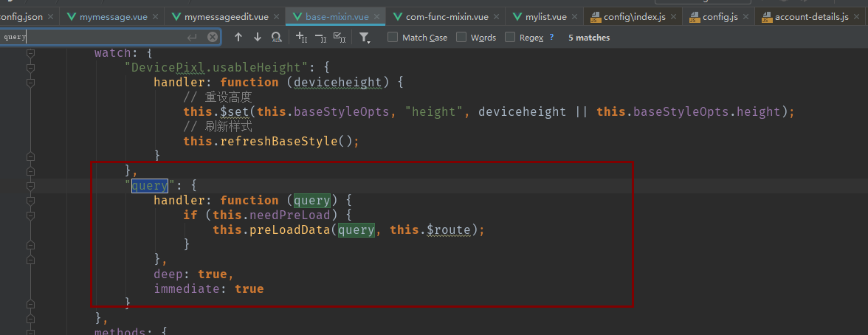
Task: Close the base-mixin.vue tab
Action: pos(379,17)
